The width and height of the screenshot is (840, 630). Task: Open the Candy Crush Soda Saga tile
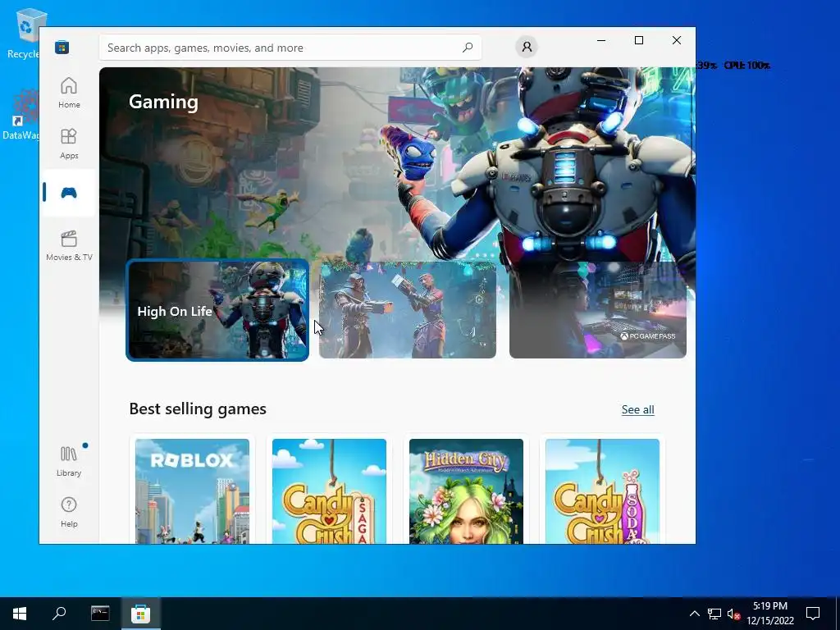point(603,491)
